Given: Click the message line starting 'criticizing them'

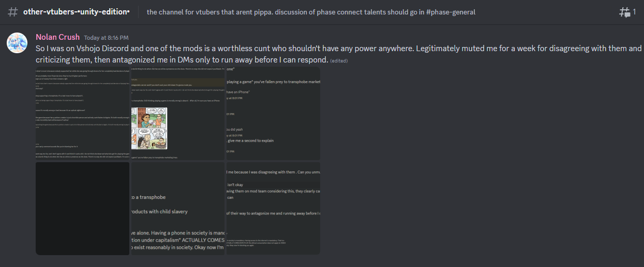Looking at the screenshot, I should pyautogui.click(x=182, y=60).
